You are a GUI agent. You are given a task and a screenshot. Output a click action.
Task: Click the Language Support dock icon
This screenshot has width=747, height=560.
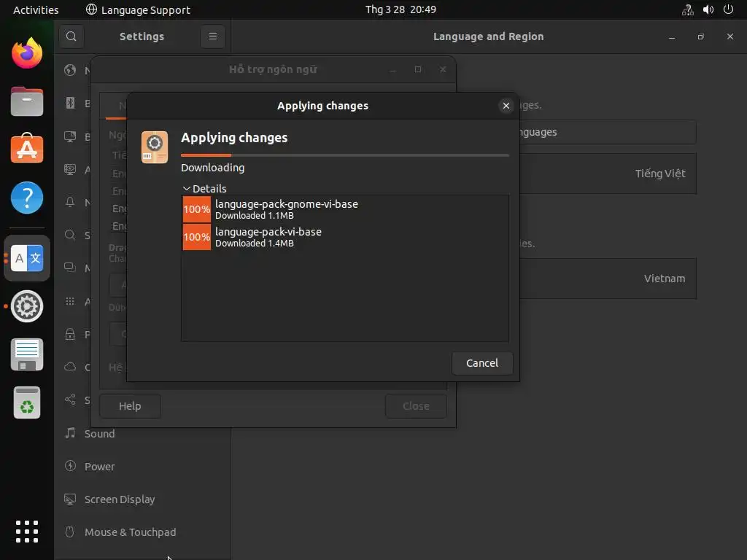[x=28, y=258]
